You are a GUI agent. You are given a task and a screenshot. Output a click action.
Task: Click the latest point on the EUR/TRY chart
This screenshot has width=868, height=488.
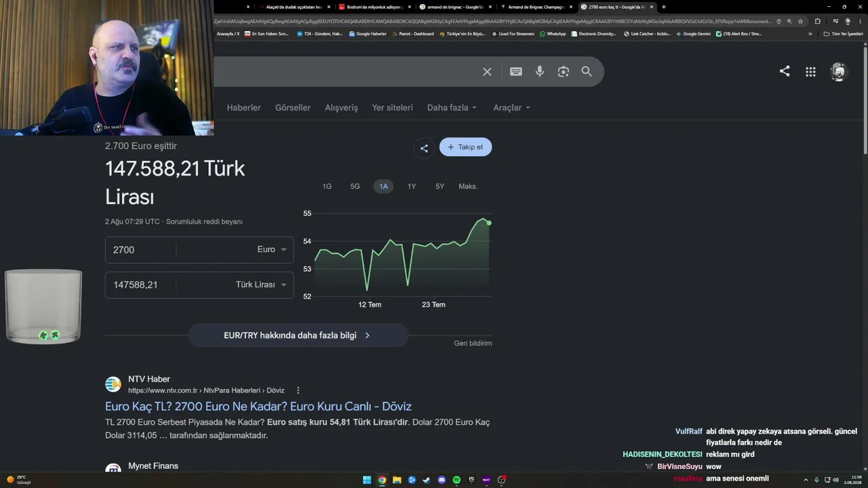(x=489, y=223)
